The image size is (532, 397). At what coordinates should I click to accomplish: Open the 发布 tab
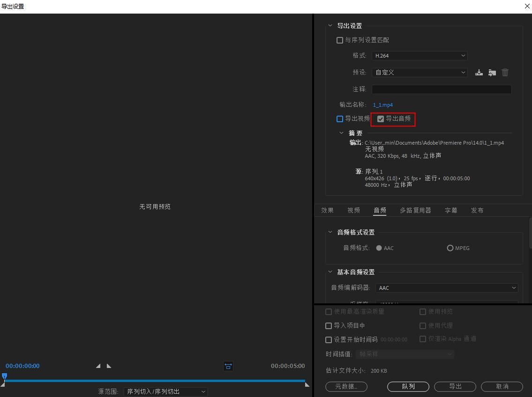[477, 210]
